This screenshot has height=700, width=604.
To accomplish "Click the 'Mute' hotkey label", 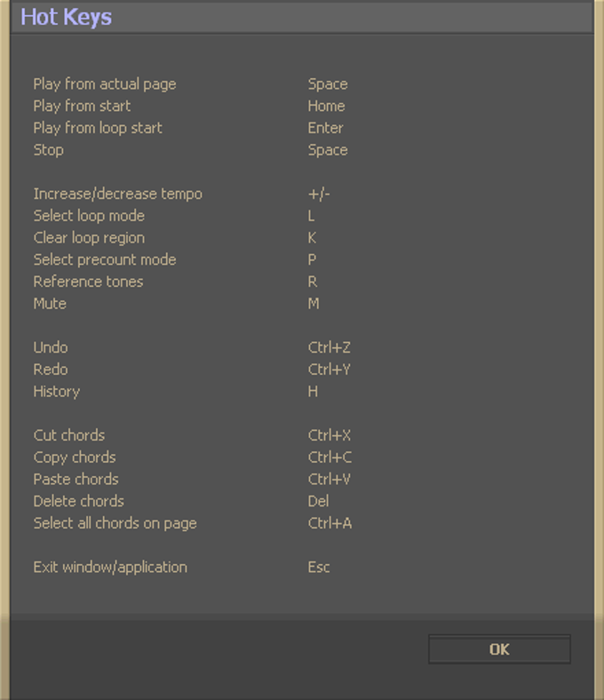I will 50,304.
